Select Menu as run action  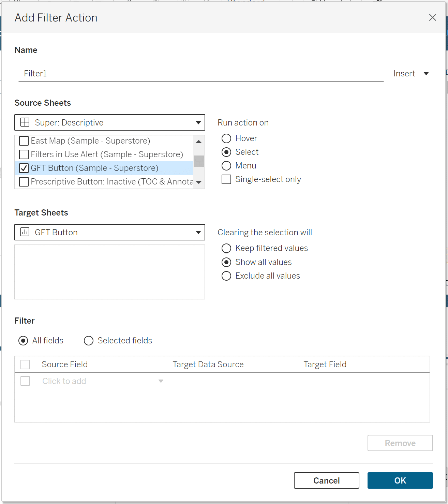pos(226,166)
